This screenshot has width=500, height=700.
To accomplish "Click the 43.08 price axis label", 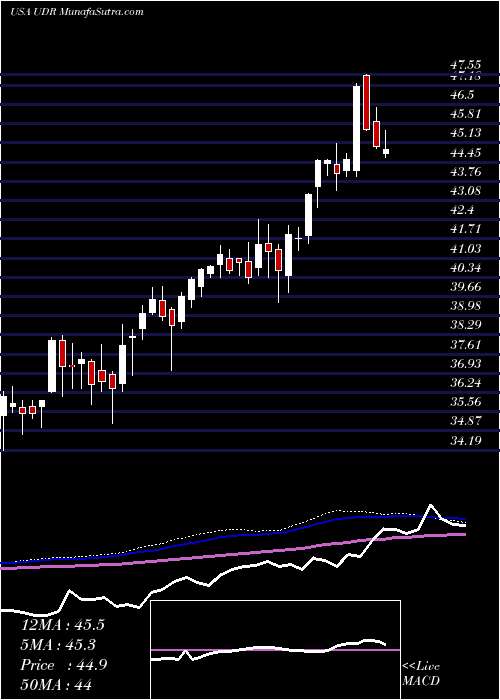I will (x=466, y=191).
